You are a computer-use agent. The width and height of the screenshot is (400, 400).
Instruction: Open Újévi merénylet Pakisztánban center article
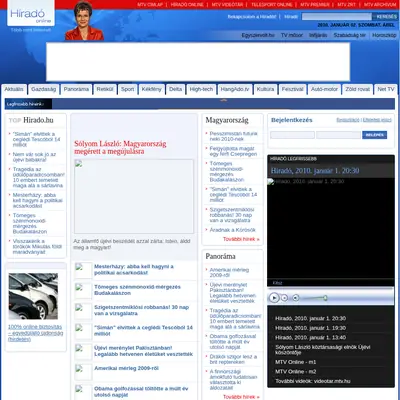tap(143, 351)
